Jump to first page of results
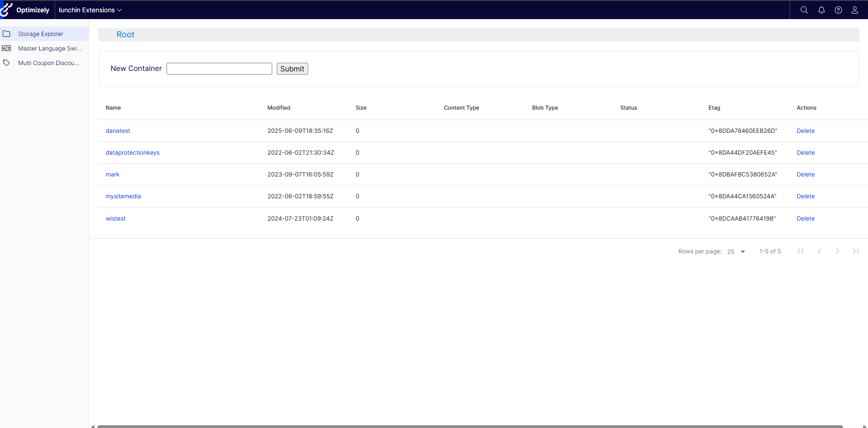Image resolution: width=868 pixels, height=428 pixels. [x=801, y=251]
